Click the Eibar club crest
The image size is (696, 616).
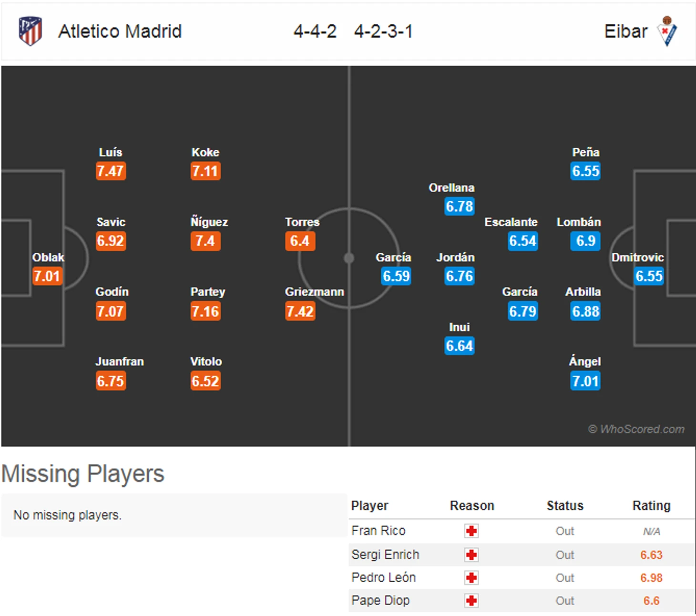coord(667,31)
